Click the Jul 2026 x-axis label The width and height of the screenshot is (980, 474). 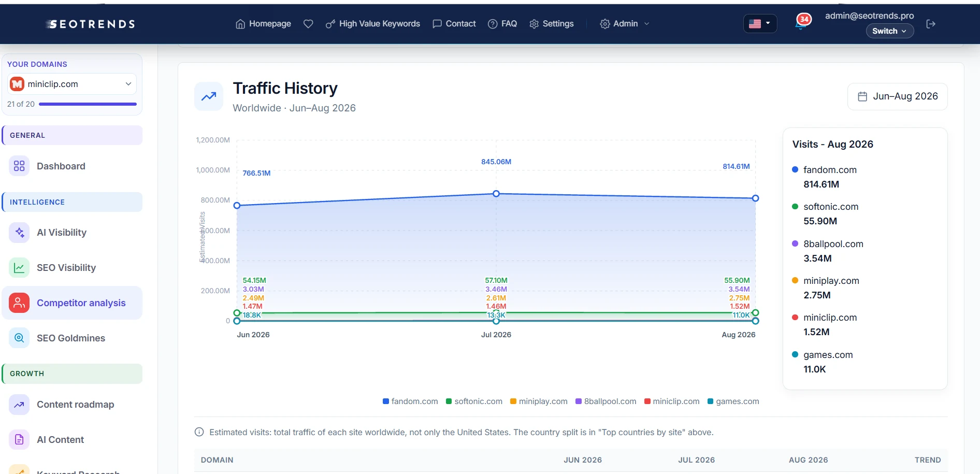tap(496, 335)
